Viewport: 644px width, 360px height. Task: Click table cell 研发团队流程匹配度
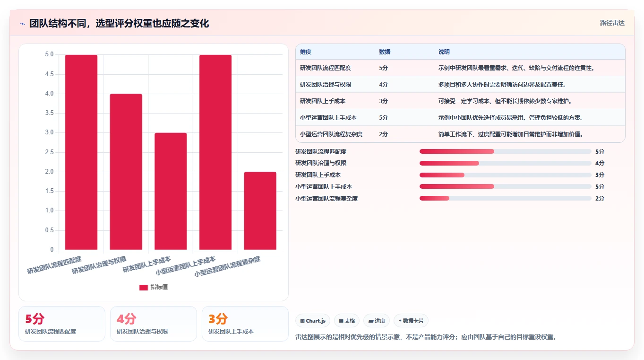(x=326, y=68)
